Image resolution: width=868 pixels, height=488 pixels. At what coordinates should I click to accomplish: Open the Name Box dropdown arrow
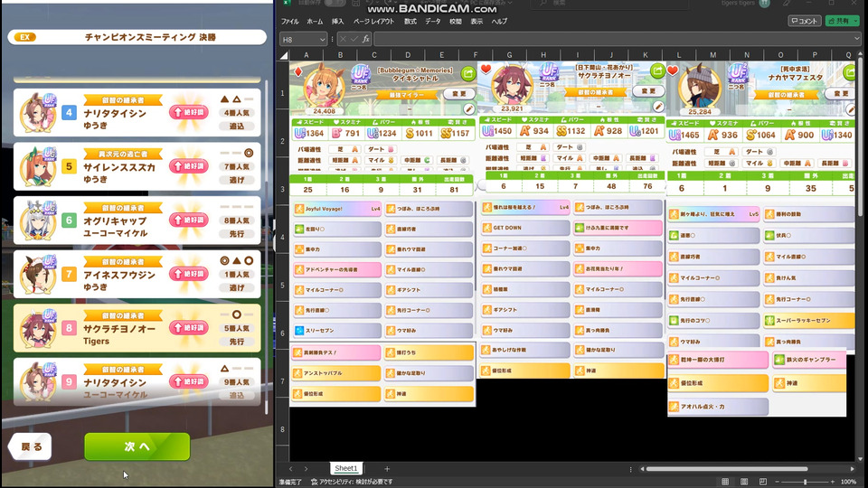322,39
